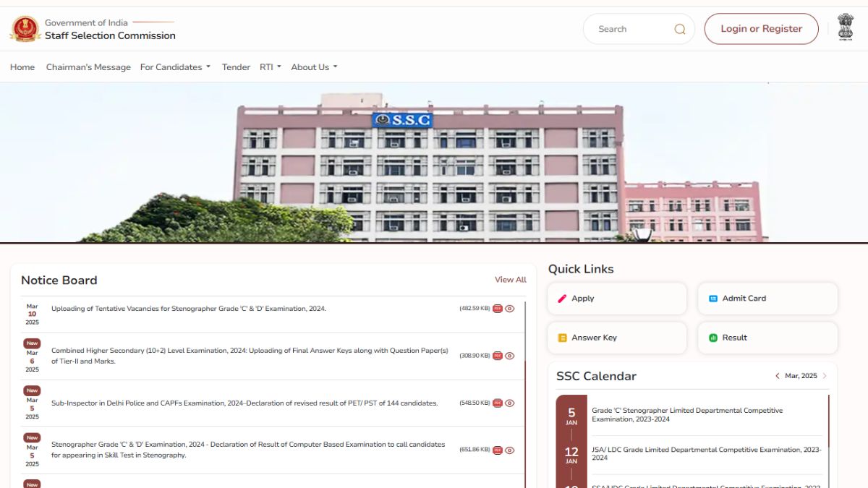Open the PDF icon for Stenographer vacancies notice
The image size is (868, 488).
[497, 308]
